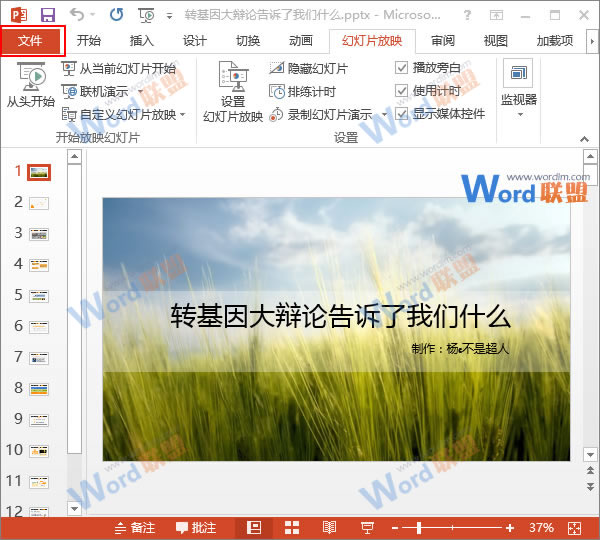600x540 pixels.
Task: Select slide 1 thumbnail
Action: click(x=39, y=173)
